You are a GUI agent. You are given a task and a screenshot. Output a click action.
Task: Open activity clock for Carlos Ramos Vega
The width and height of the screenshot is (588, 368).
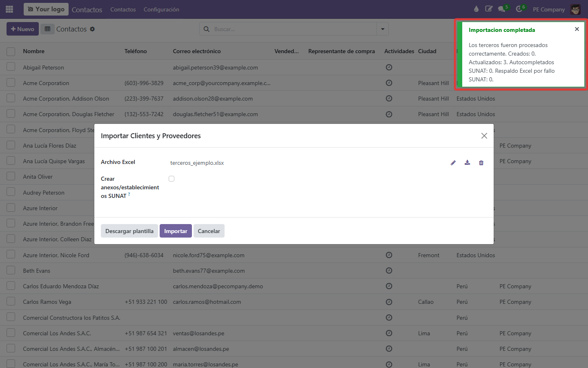point(389,302)
